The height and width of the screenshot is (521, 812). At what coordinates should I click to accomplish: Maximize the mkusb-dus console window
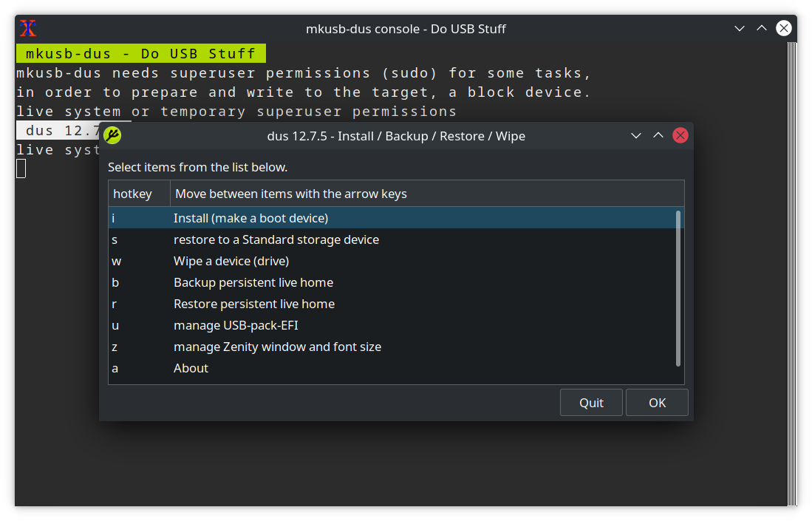(762, 29)
